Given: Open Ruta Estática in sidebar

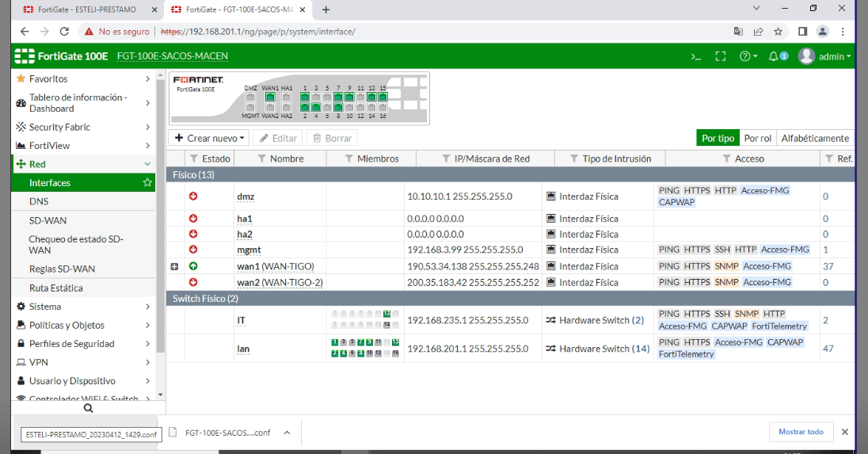Looking at the screenshot, I should point(55,288).
